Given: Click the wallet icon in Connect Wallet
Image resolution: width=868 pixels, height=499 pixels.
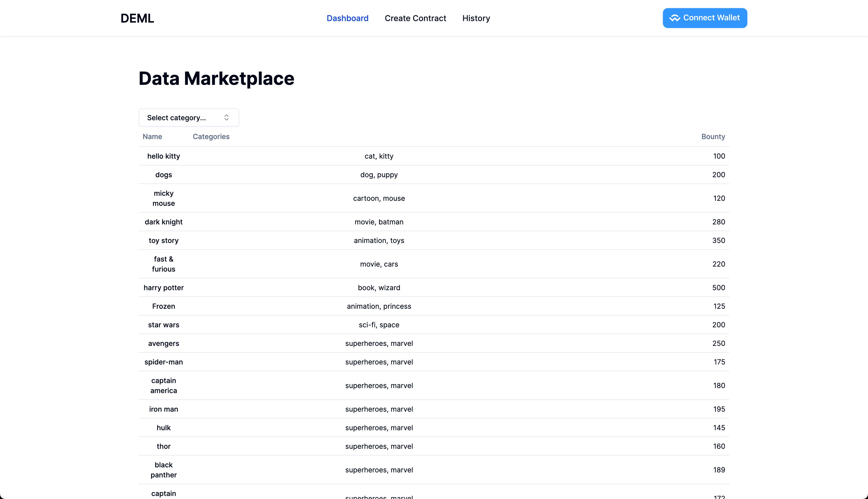Looking at the screenshot, I should coord(674,18).
